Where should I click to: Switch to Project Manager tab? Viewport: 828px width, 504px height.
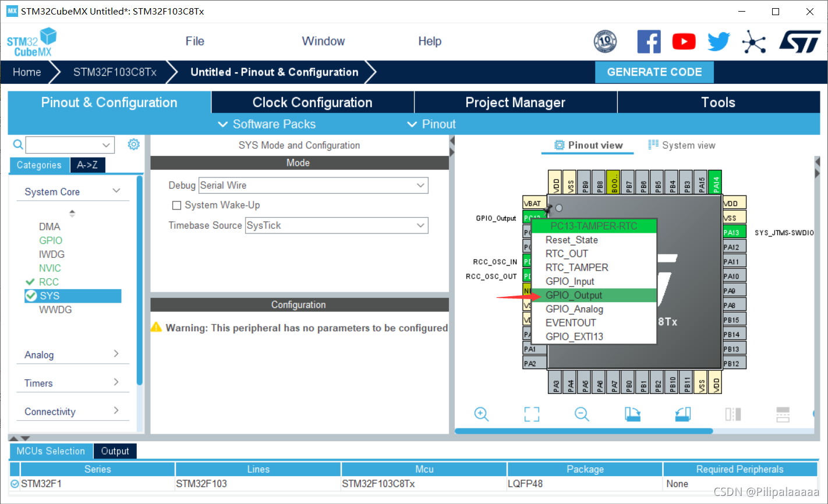coord(515,102)
